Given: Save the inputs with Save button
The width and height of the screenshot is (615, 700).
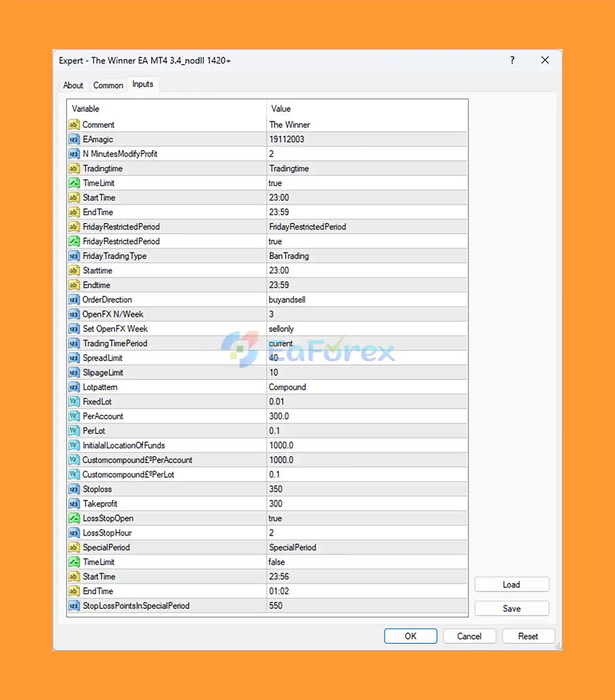Looking at the screenshot, I should click(x=512, y=609).
